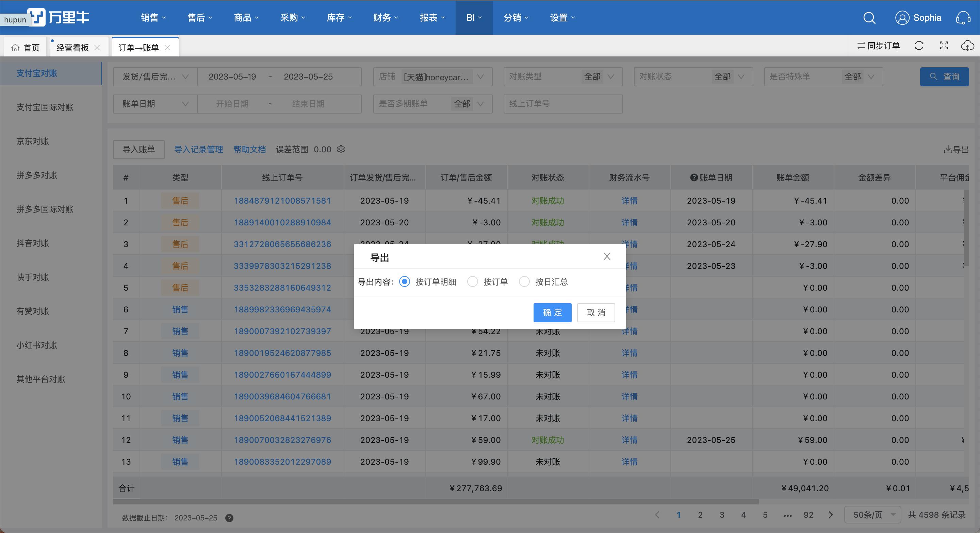Choose the 按订单 export option
980x533 pixels.
473,282
